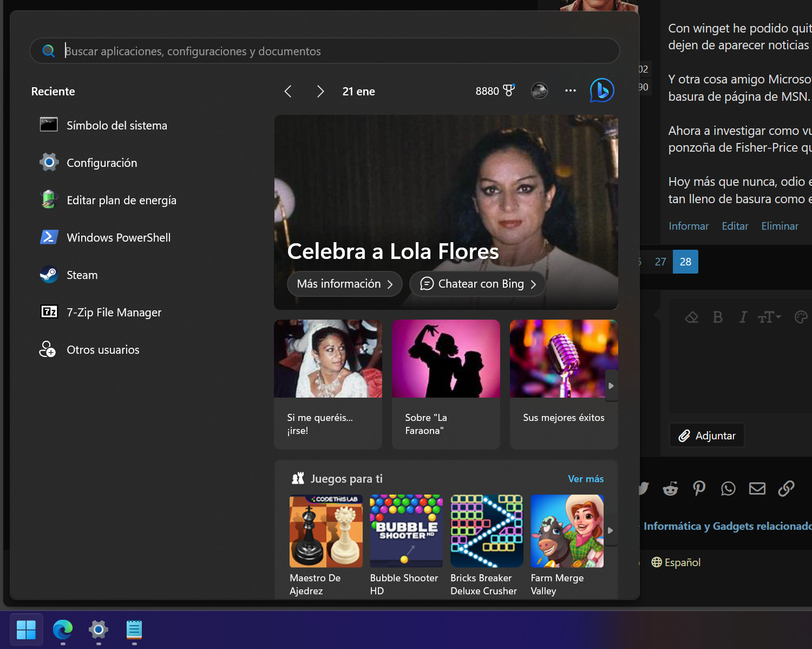Viewport: 812px width, 649px height.
Task: Click the Adjuntar attach button
Action: [707, 436]
